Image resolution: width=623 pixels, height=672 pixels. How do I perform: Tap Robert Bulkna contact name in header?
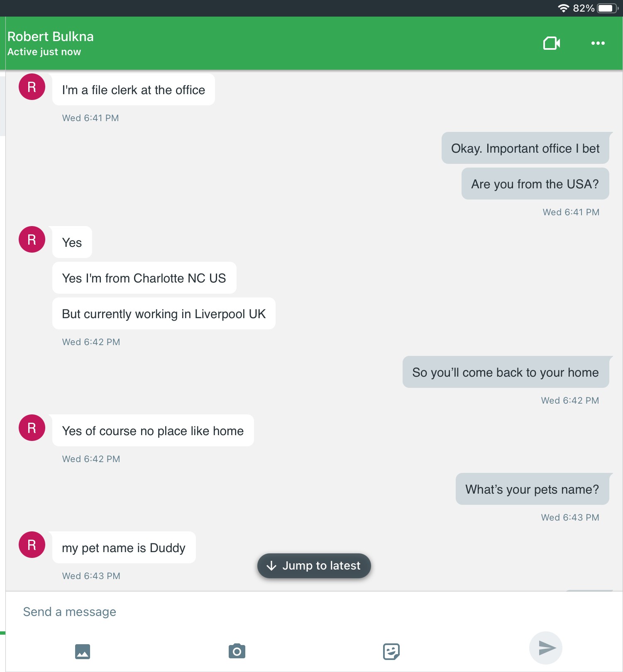point(51,37)
